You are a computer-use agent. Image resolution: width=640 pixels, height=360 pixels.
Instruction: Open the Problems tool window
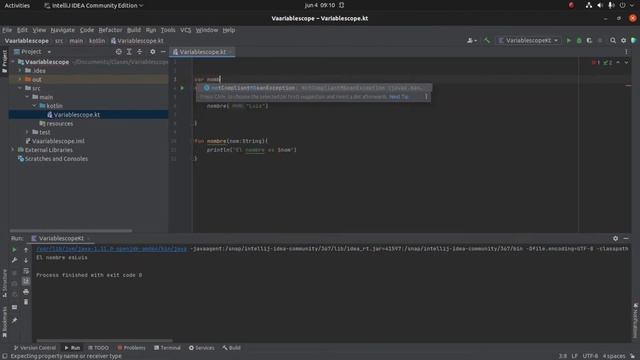[x=131, y=348]
